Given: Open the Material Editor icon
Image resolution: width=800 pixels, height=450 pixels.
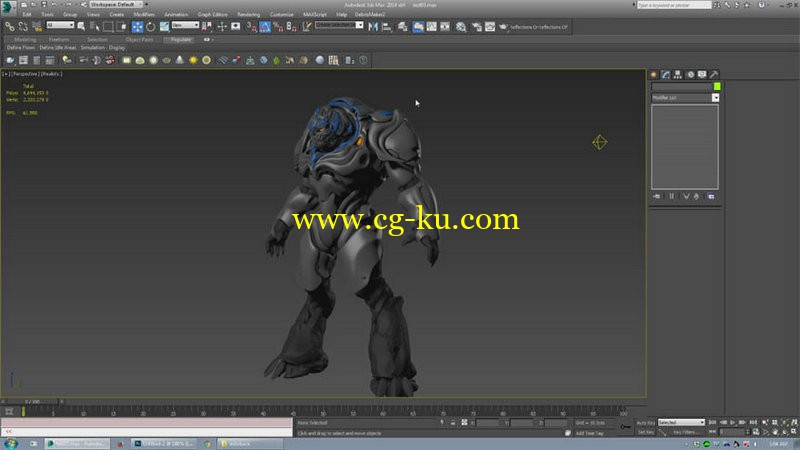Looking at the screenshot, I should (x=461, y=27).
